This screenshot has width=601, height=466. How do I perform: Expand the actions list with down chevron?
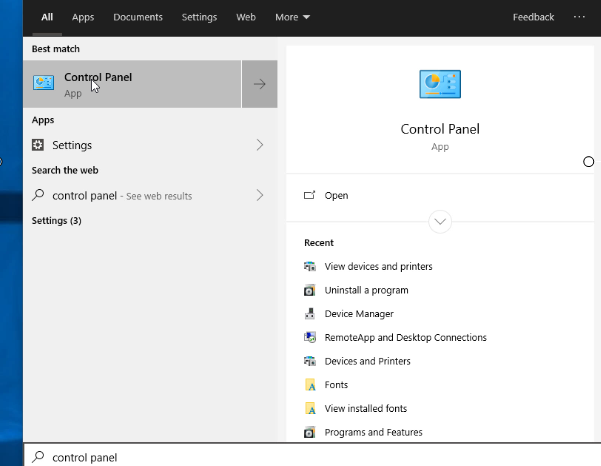pos(439,222)
